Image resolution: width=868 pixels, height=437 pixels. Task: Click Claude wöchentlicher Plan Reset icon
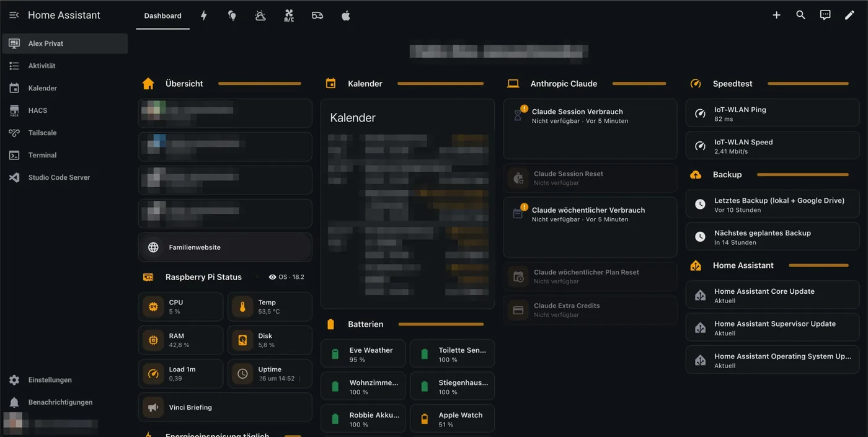[518, 276]
